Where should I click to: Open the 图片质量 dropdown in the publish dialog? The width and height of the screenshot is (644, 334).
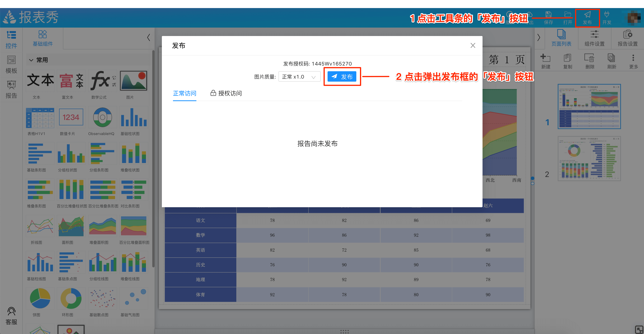pos(299,77)
